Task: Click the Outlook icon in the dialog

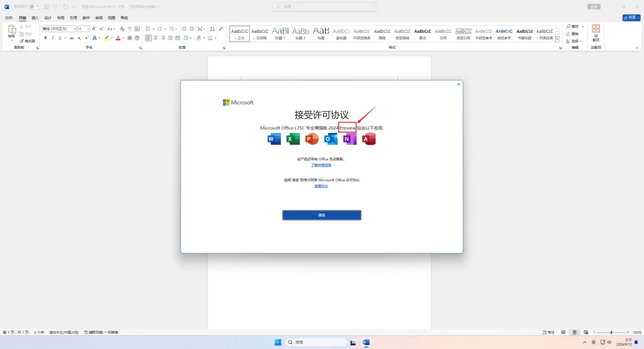Action: tap(330, 139)
